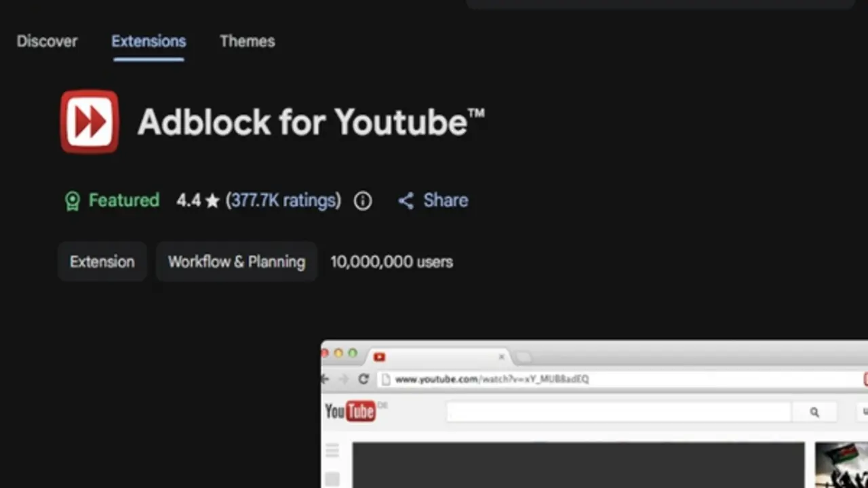Click the YouTube logo in the preview
The image size is (868, 488).
point(350,411)
